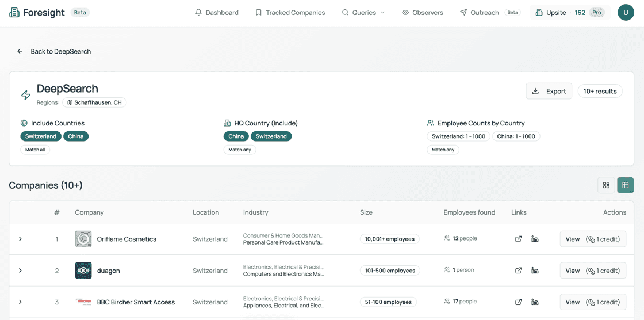Click the Schaffhausen, CH region chip
This screenshot has width=644, height=320.
tap(94, 102)
